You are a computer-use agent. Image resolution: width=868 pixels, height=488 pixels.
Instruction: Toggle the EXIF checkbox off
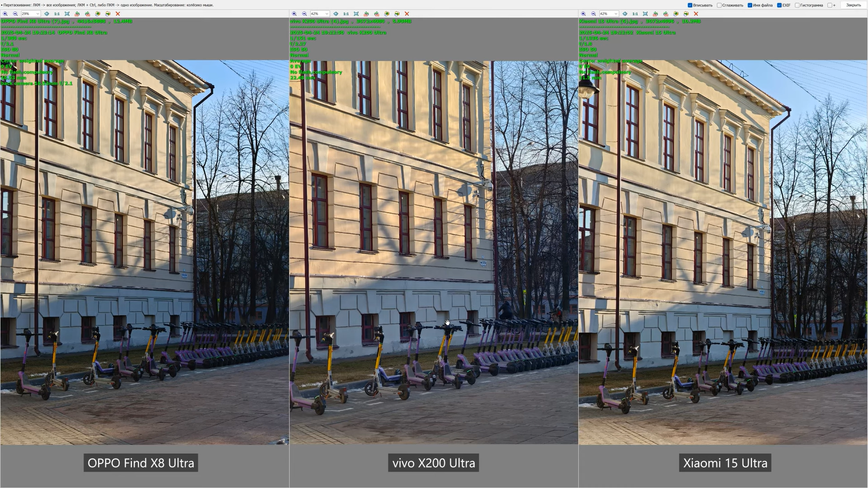779,5
